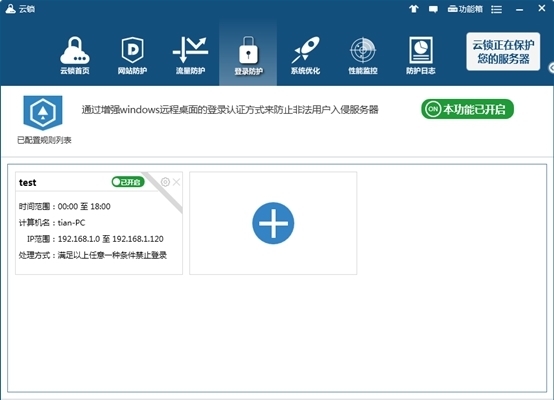Switch to 网站防护 website protection tab
This screenshot has height=400, width=554.
coord(132,55)
